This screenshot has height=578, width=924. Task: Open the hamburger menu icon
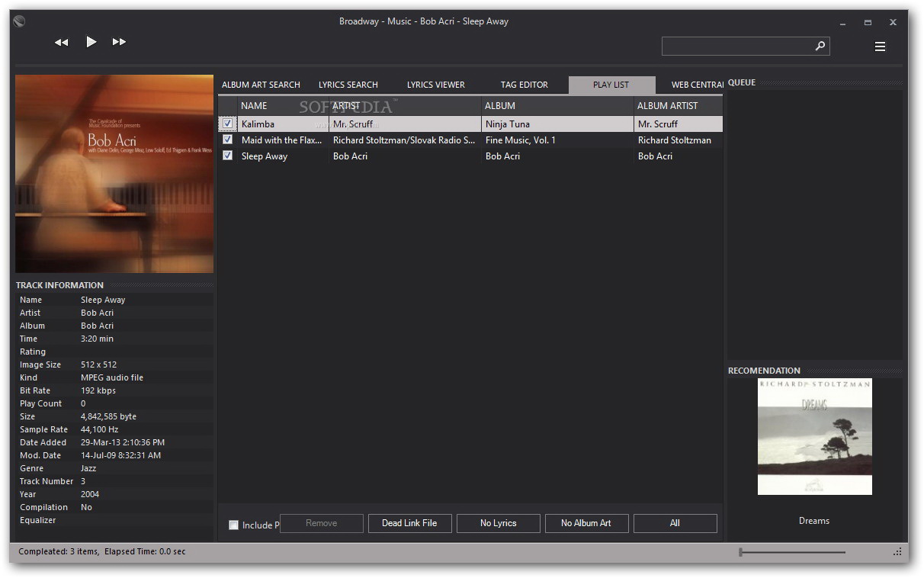tap(880, 47)
